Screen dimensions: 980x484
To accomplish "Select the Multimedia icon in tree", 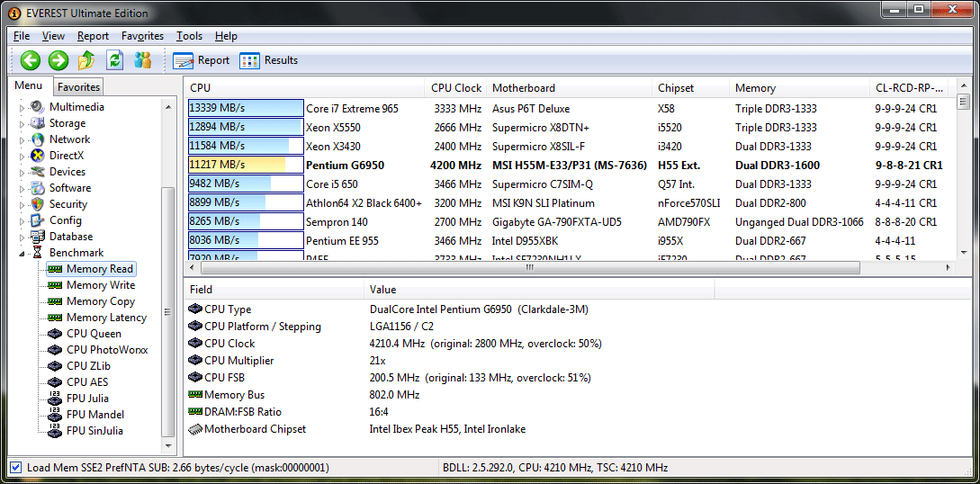I will (38, 107).
